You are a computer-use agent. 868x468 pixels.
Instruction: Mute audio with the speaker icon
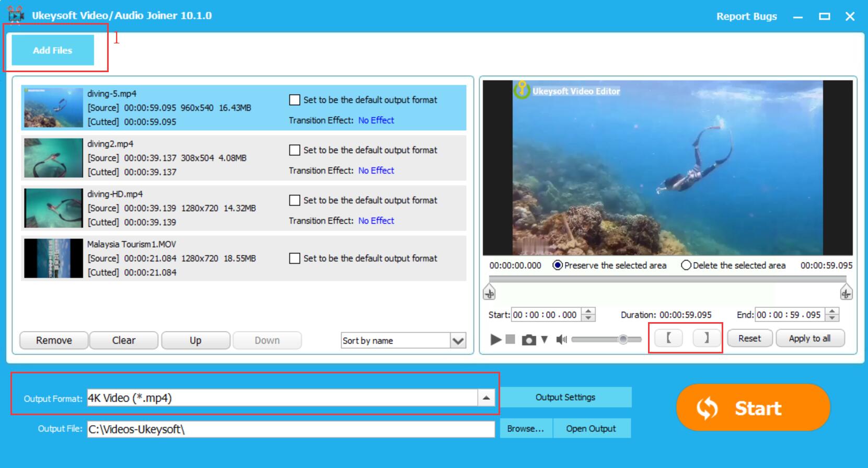pos(562,340)
